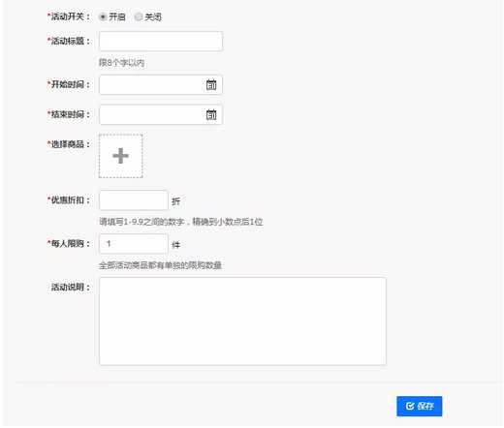Screen dimensions: 504x428
Task: Click the 件 unit text
Action: [175, 245]
